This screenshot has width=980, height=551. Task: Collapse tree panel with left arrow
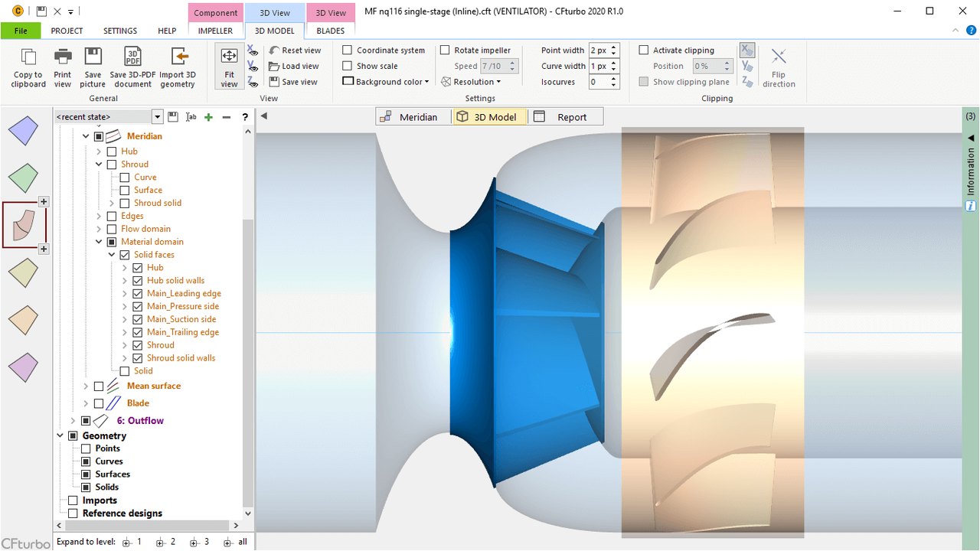(263, 116)
